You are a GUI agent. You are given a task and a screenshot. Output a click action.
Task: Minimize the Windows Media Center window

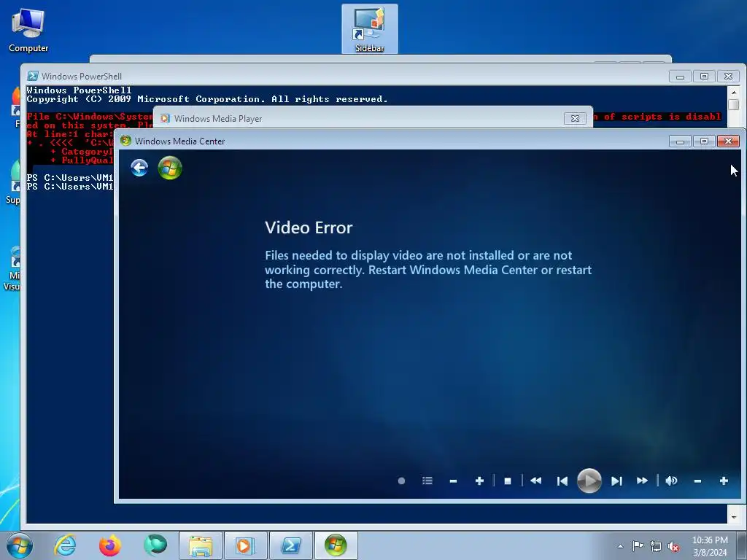click(681, 141)
